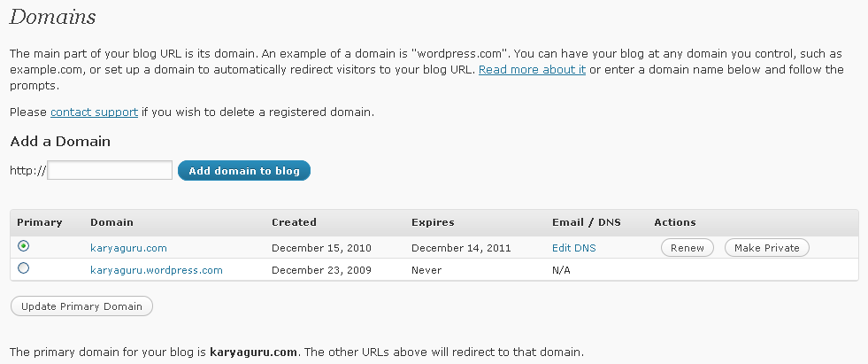Click the Add a Domain heading
This screenshot has width=868, height=364.
tap(59, 141)
